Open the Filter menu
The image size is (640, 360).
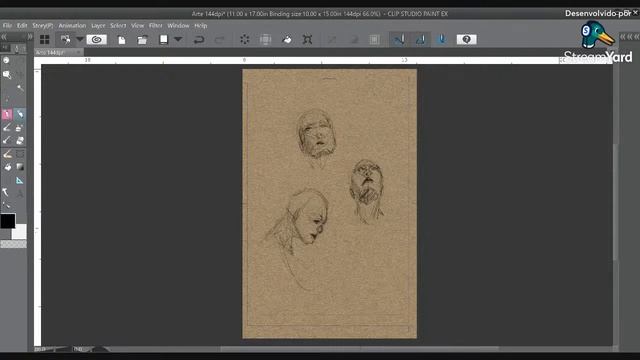[x=156, y=25]
